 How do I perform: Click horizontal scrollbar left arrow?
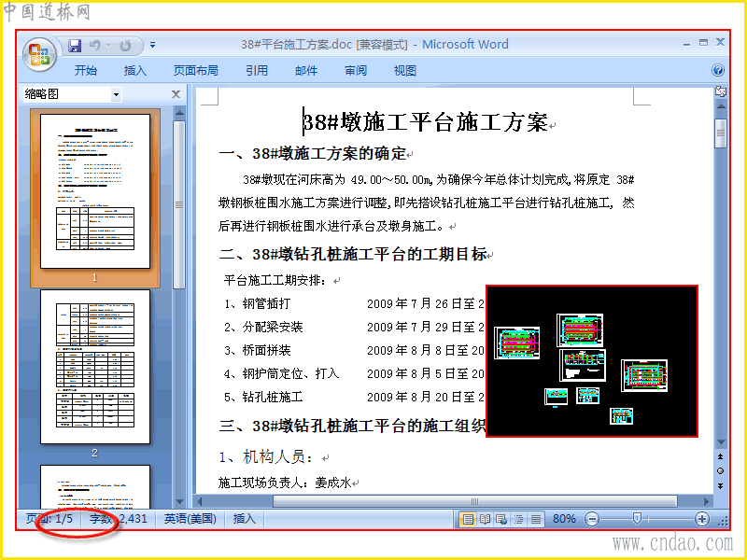coord(200,501)
